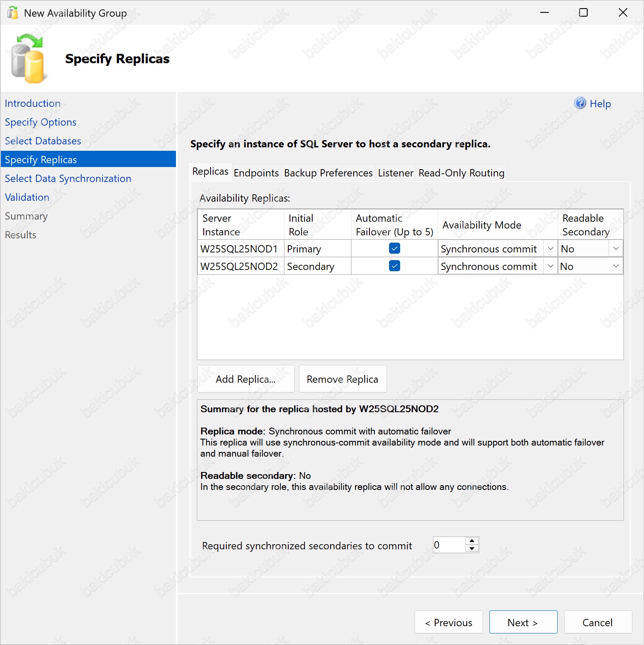Viewport: 644px width, 645px height.
Task: Click the database wizard icon in header
Action: tap(28, 59)
